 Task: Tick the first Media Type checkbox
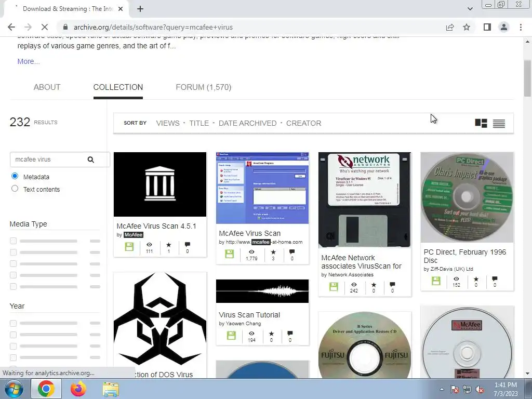click(x=13, y=241)
